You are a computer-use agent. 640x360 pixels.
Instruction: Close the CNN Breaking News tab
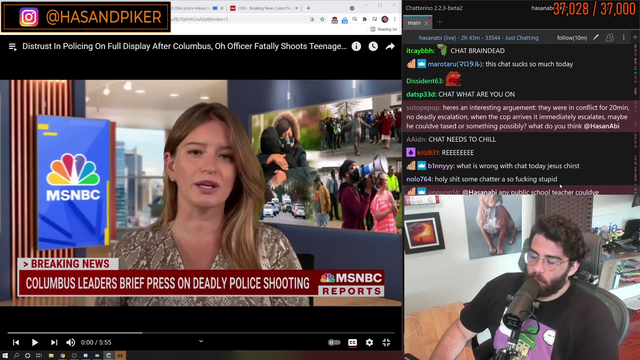coord(297,8)
